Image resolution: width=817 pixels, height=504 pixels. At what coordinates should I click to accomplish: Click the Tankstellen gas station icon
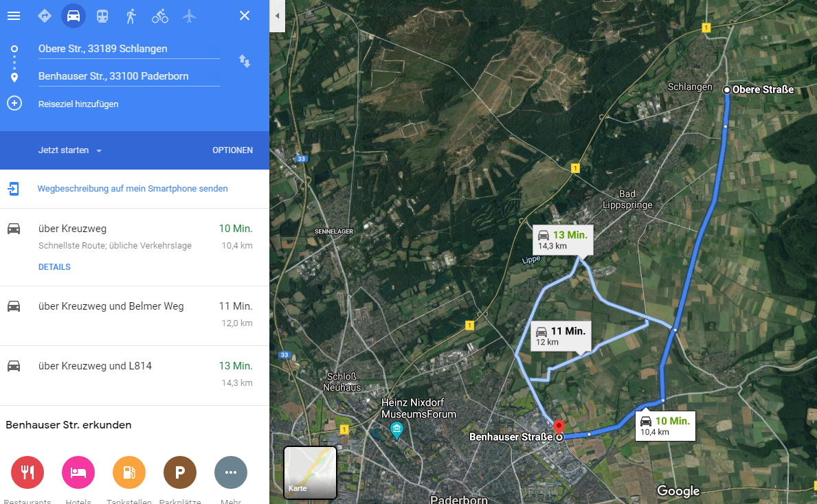129,472
